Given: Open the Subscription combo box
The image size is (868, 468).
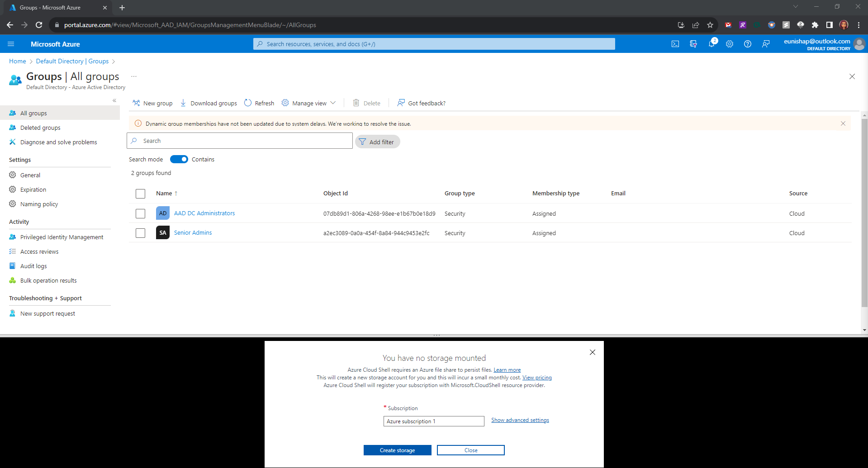Looking at the screenshot, I should pos(434,421).
